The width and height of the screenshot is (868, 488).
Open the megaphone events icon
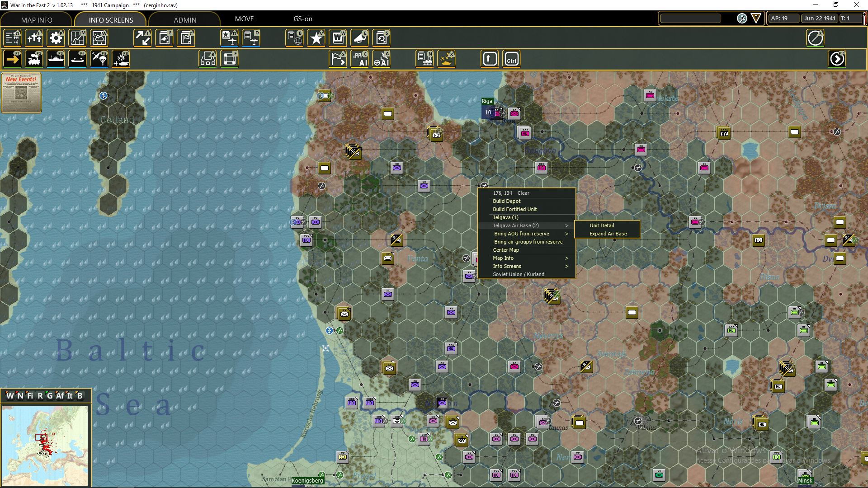360,38
